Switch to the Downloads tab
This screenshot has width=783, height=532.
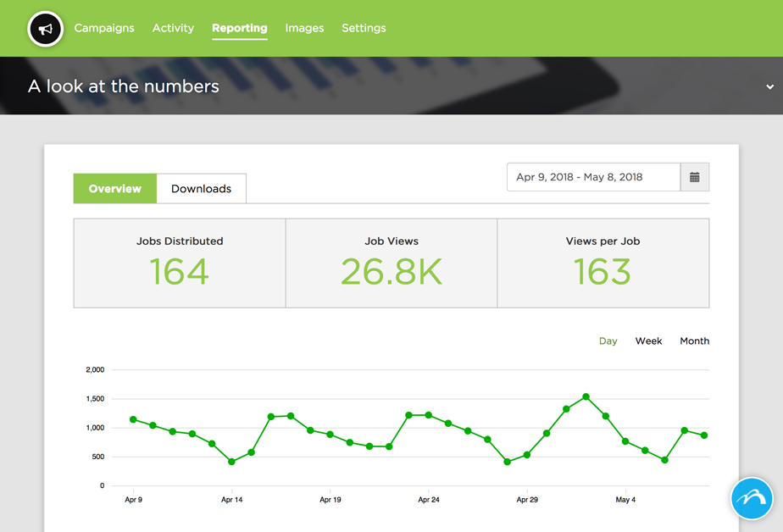[201, 188]
